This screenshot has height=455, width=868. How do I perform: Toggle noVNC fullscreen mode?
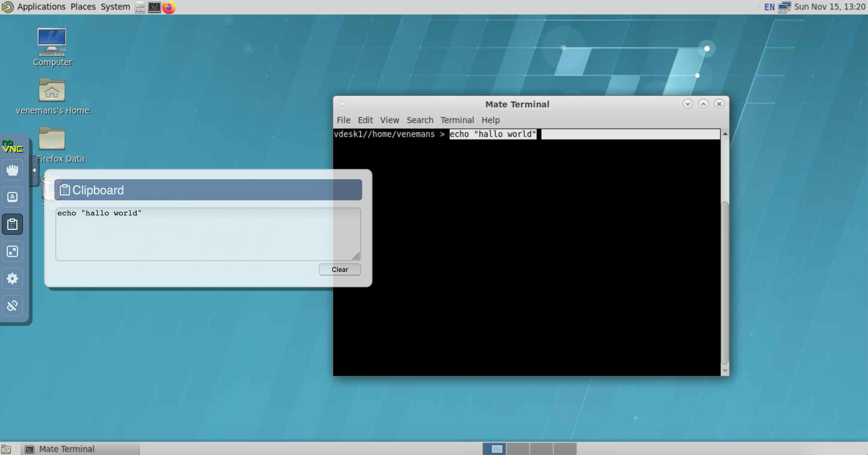(12, 251)
